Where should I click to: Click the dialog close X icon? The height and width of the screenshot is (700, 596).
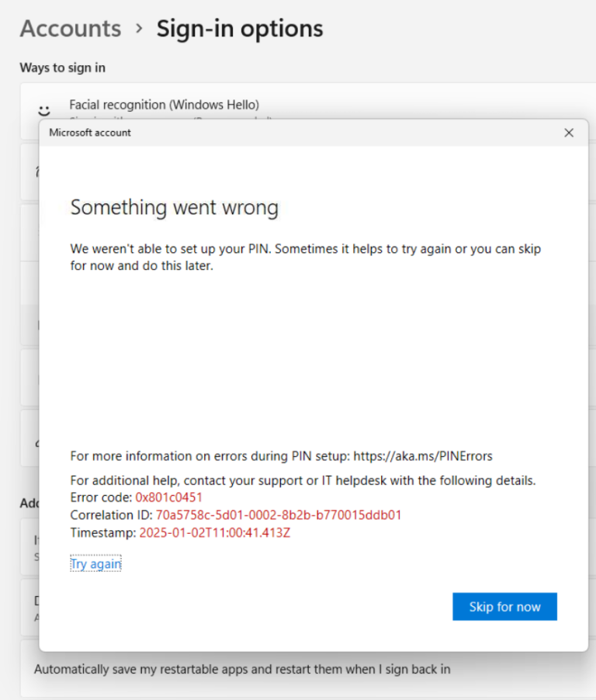coord(569,133)
